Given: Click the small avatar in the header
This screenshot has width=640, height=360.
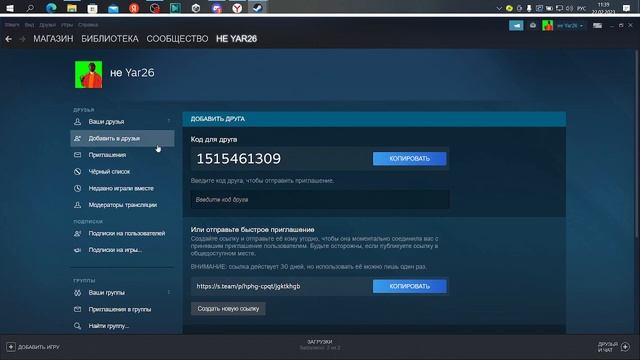Looking at the screenshot, I should click(547, 25).
